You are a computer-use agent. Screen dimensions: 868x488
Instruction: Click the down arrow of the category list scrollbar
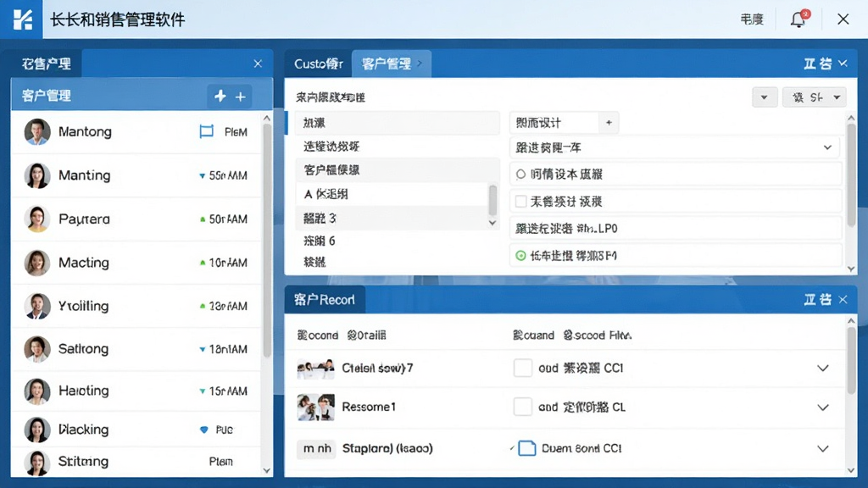point(492,223)
